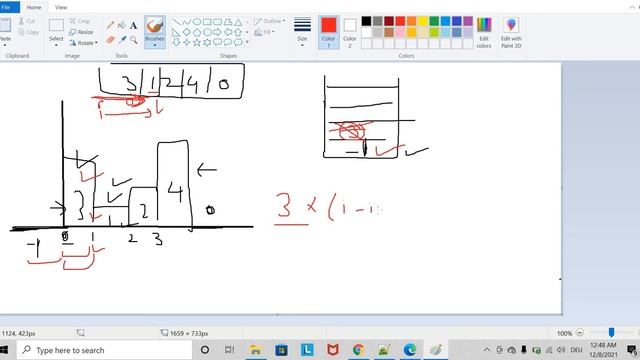
Task: Choose the Line shape
Action: click(176, 22)
